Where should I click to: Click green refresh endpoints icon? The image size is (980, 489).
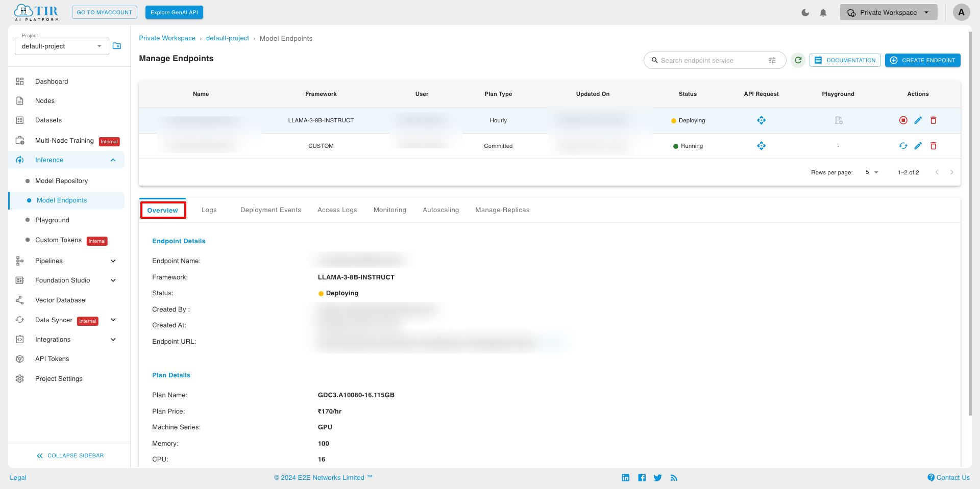[798, 60]
